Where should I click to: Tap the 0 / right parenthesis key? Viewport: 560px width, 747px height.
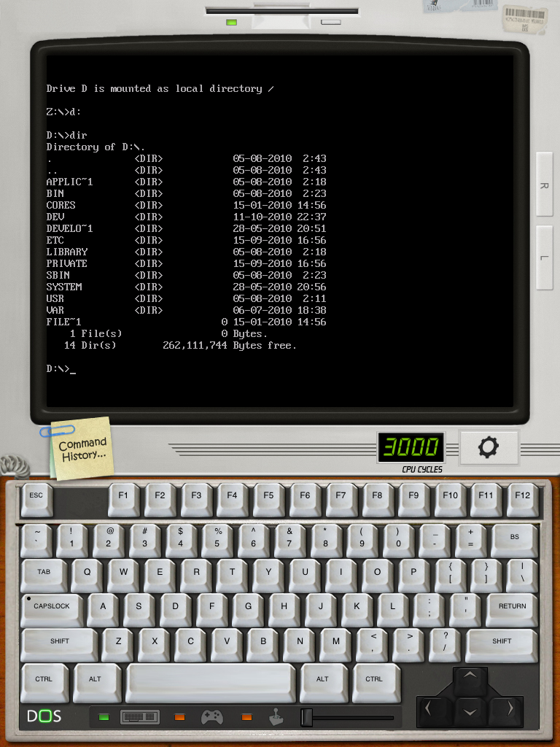click(398, 540)
